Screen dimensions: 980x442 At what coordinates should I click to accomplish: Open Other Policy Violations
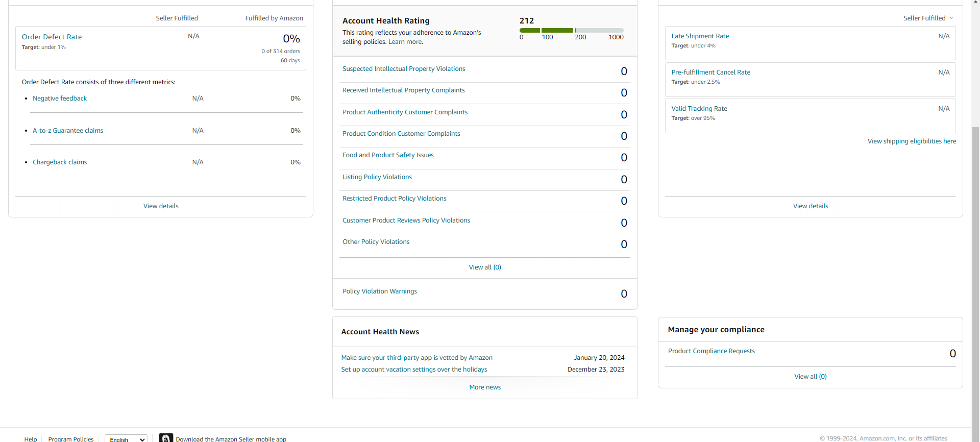click(376, 241)
